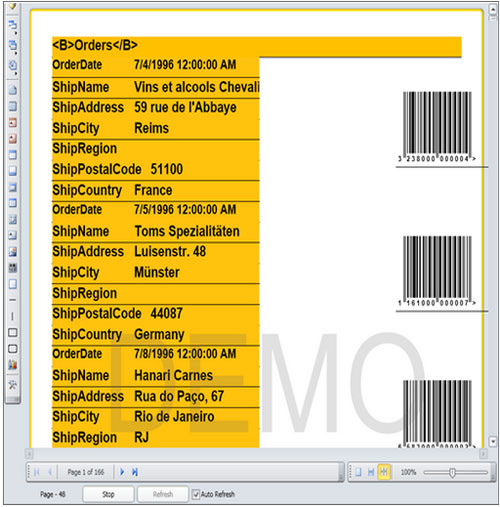The width and height of the screenshot is (500, 507).
Task: Click the '59 rue de l'Abbaye' address
Action: (185, 107)
